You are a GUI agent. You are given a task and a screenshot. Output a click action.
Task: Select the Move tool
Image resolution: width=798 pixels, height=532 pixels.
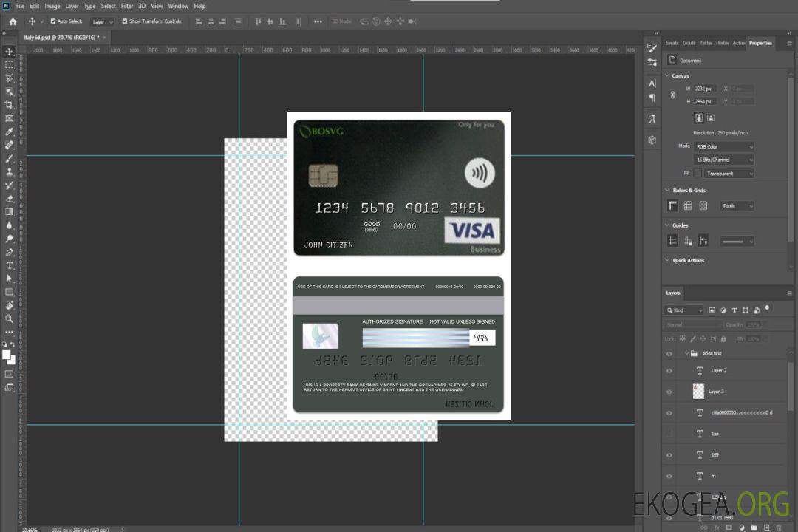(10, 52)
